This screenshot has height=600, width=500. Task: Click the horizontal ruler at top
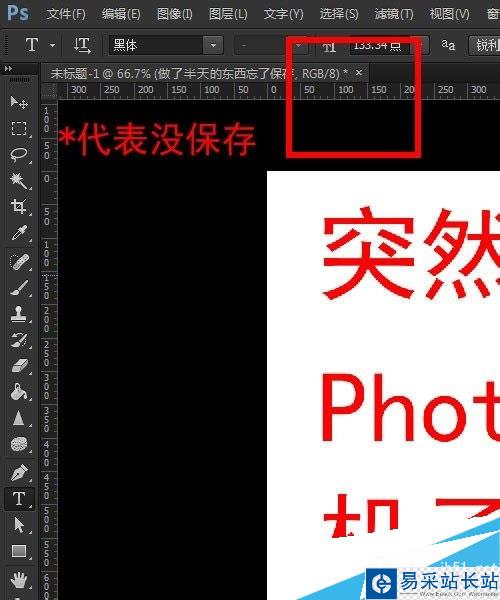[x=279, y=91]
